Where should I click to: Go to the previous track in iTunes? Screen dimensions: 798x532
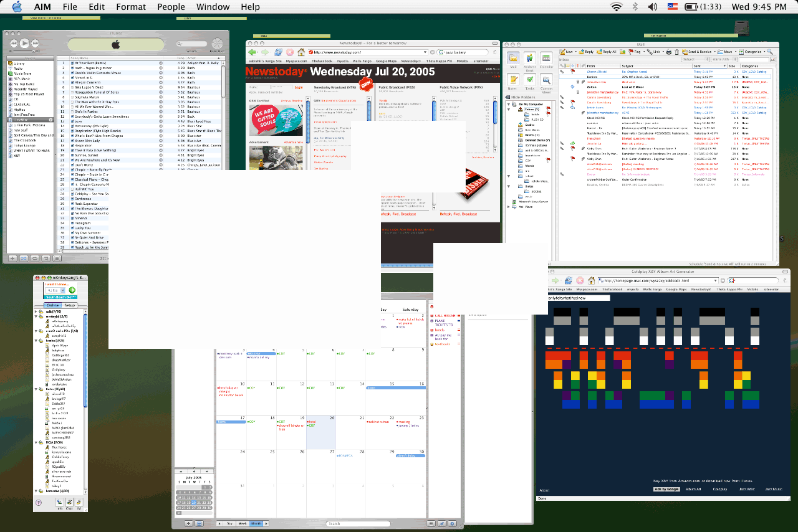pyautogui.click(x=14, y=43)
